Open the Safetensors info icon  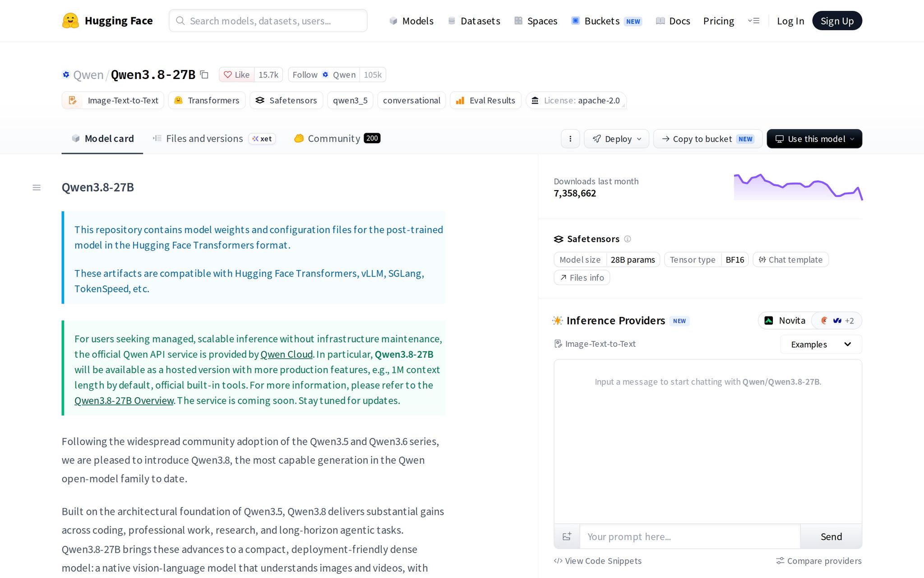pyautogui.click(x=628, y=239)
